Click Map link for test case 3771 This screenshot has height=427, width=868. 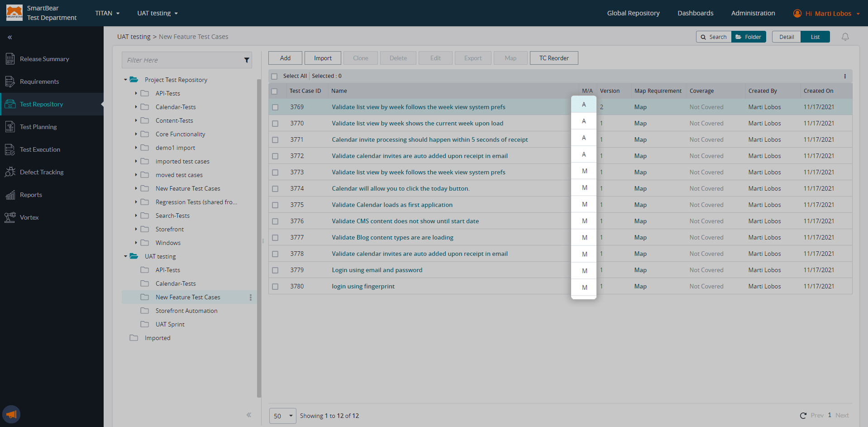(640, 139)
